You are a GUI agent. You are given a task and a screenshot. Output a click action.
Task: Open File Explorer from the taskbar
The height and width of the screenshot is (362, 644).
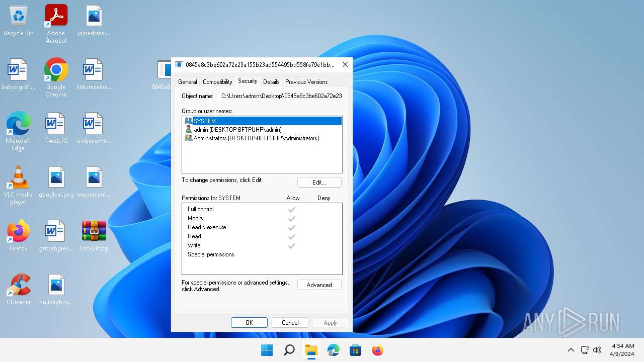pyautogui.click(x=311, y=350)
